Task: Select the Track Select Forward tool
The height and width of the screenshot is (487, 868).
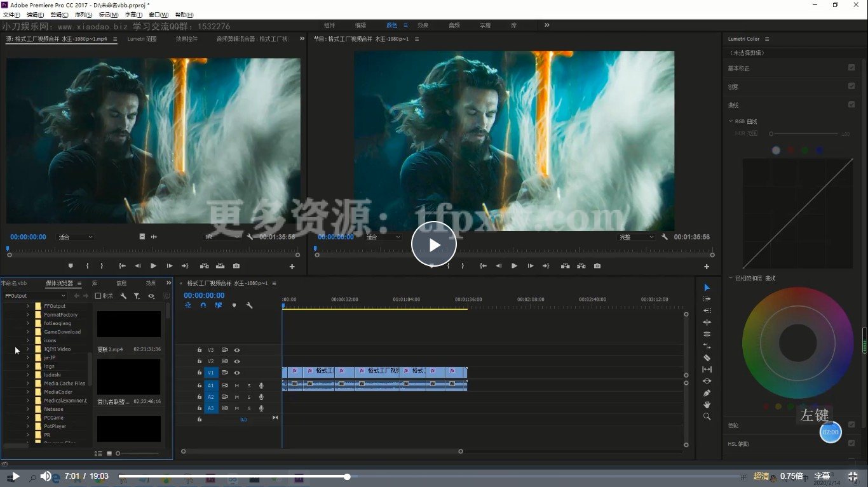Action: (707, 299)
